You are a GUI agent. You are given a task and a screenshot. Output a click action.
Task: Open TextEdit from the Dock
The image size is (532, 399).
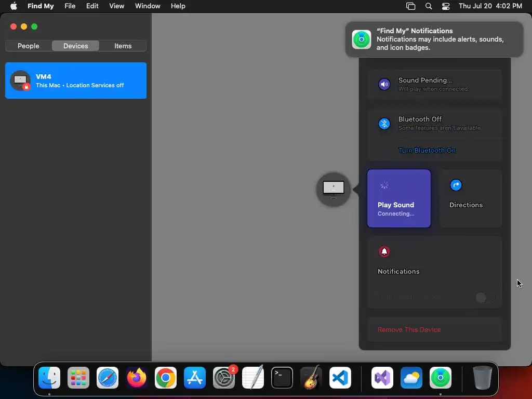[253, 378]
